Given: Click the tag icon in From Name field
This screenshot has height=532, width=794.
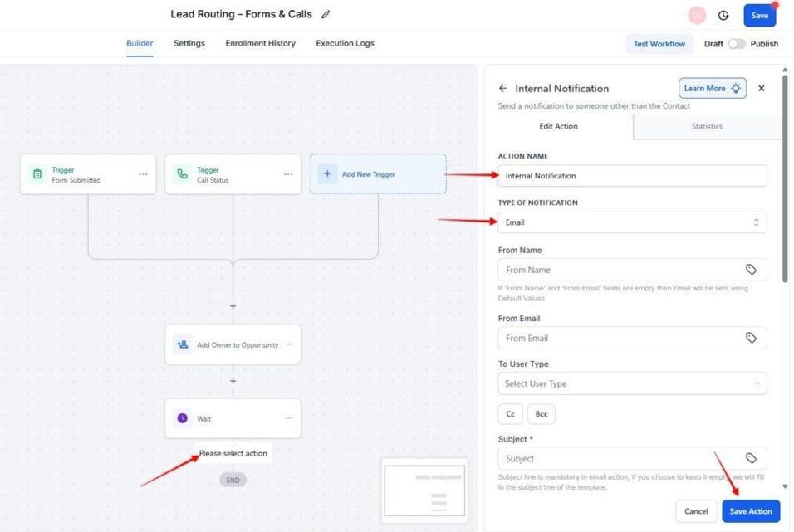Looking at the screenshot, I should tap(751, 270).
